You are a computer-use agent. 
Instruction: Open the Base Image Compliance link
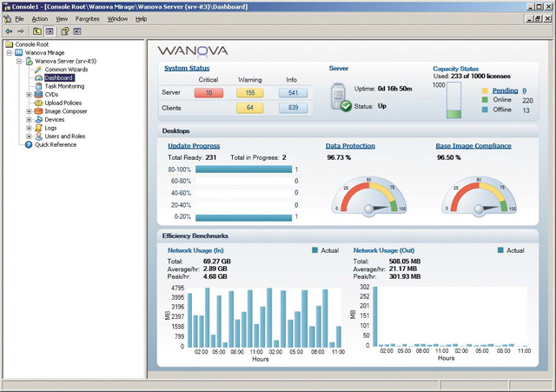click(x=473, y=146)
